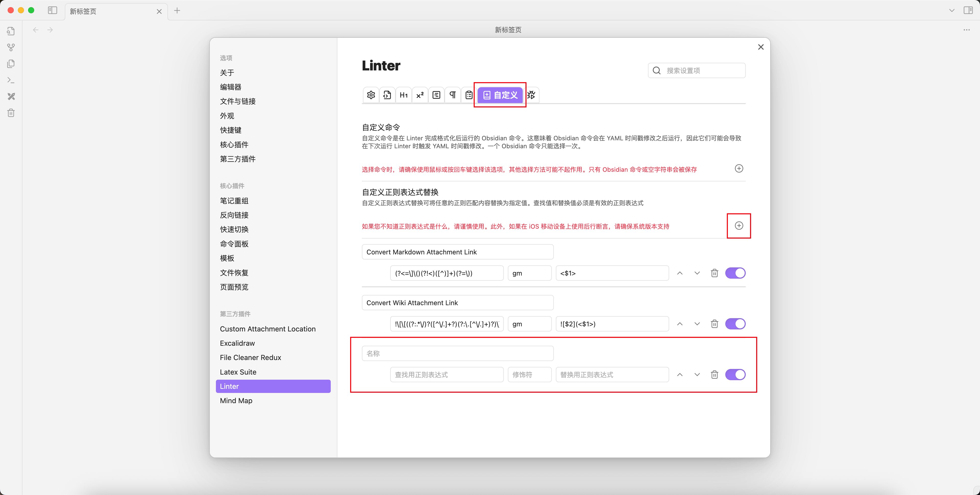Go to 快捷键 hotkeys settings

pyautogui.click(x=230, y=130)
